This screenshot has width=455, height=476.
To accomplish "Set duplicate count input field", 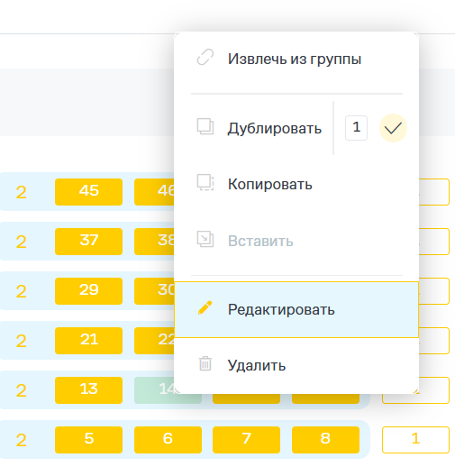I will [356, 128].
